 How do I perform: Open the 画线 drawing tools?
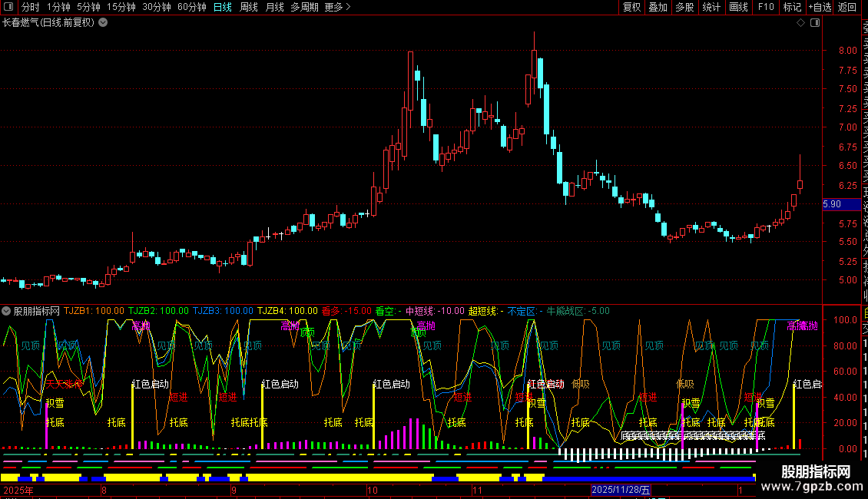738,7
